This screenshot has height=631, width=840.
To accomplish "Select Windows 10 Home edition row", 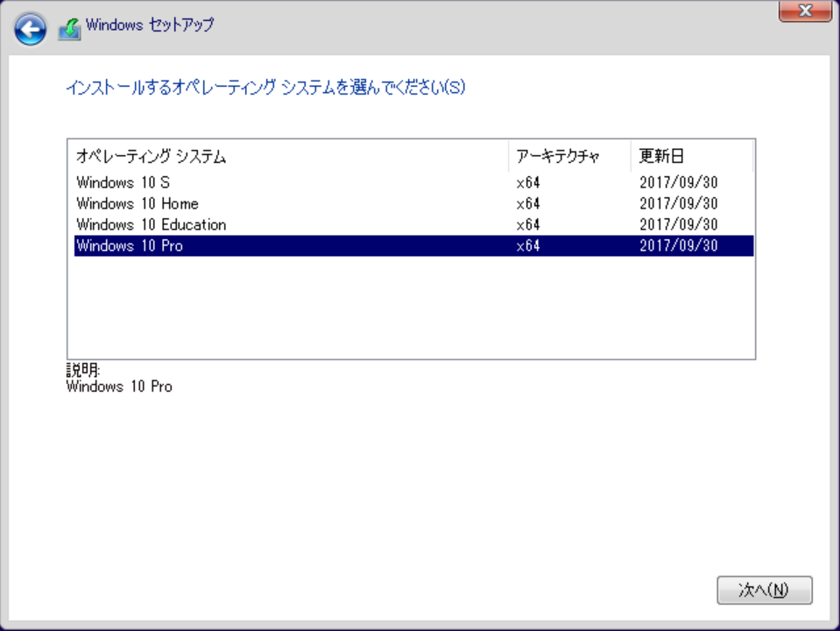I will (x=413, y=203).
